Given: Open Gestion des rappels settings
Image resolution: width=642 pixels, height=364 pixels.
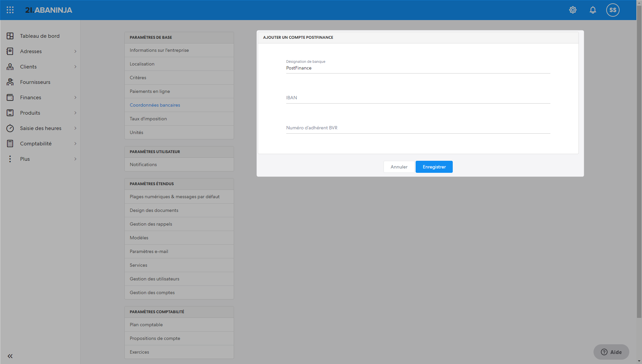Looking at the screenshot, I should pyautogui.click(x=179, y=224).
